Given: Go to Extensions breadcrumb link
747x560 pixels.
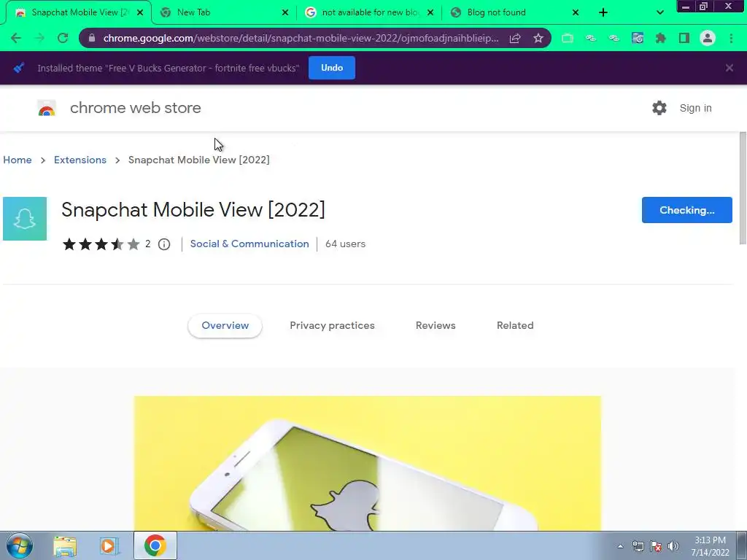Looking at the screenshot, I should click(x=80, y=160).
